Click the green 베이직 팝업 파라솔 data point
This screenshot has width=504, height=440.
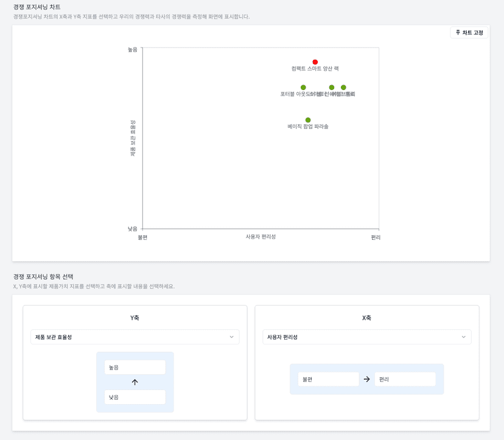coord(308,120)
